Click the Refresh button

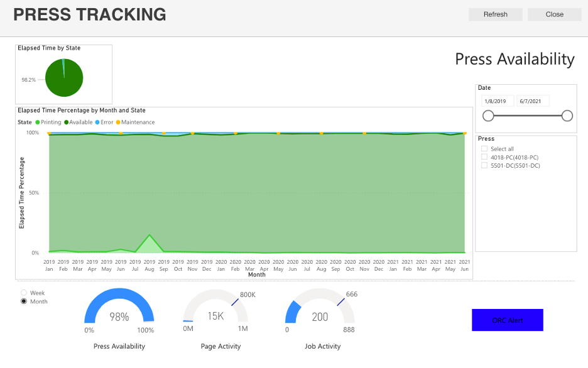tap(495, 14)
